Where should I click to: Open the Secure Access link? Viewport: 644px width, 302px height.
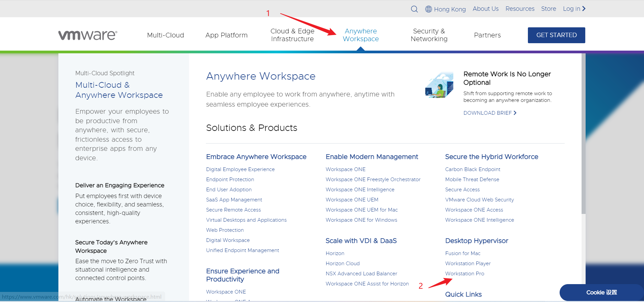pyautogui.click(x=462, y=190)
